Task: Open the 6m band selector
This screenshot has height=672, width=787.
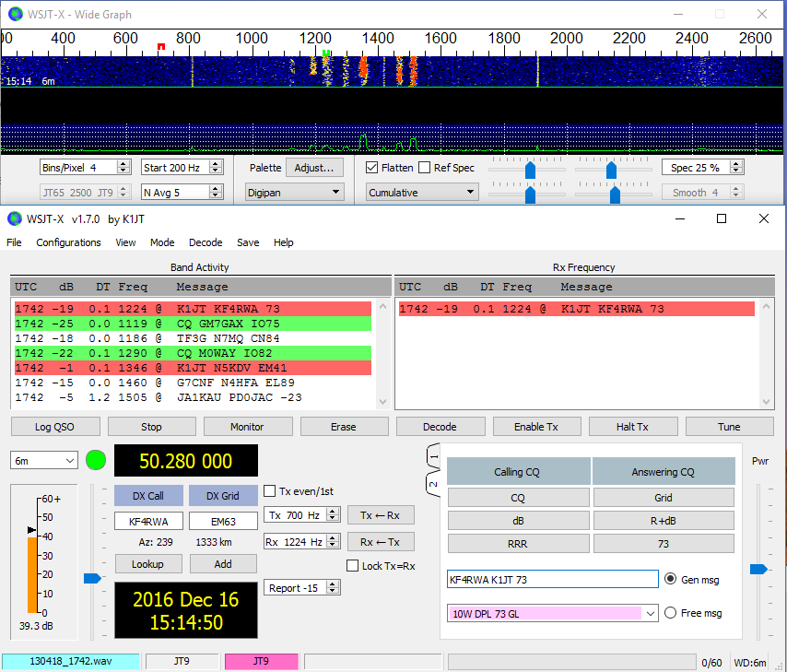Action: 42,460
